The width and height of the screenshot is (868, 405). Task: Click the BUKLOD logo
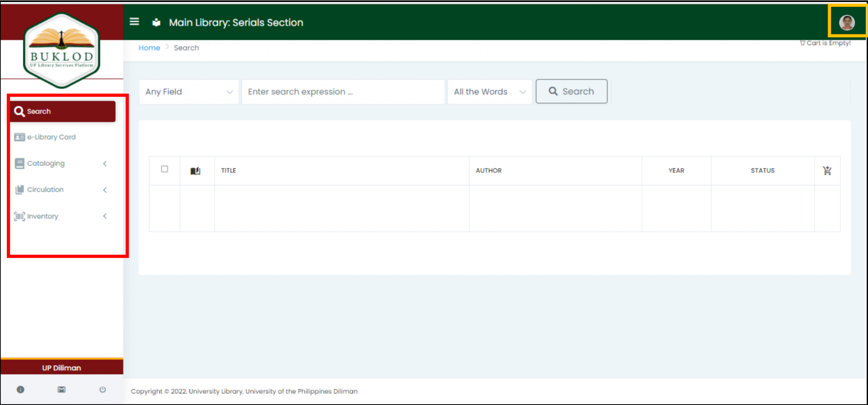pyautogui.click(x=62, y=50)
